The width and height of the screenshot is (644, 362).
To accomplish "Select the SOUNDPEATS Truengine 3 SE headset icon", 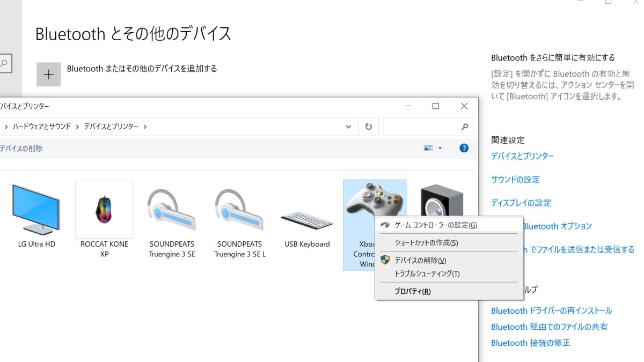I will 172,210.
